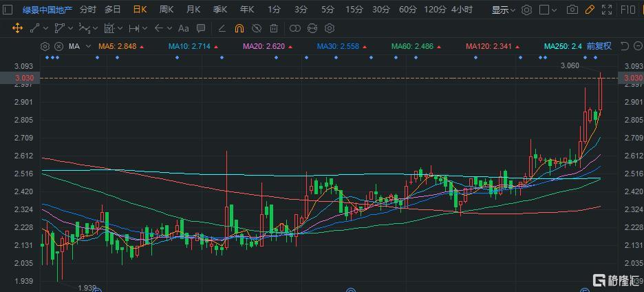Select the eraser tool in drawing toolbar
This screenshot has height=292, width=644.
(x=222, y=28)
